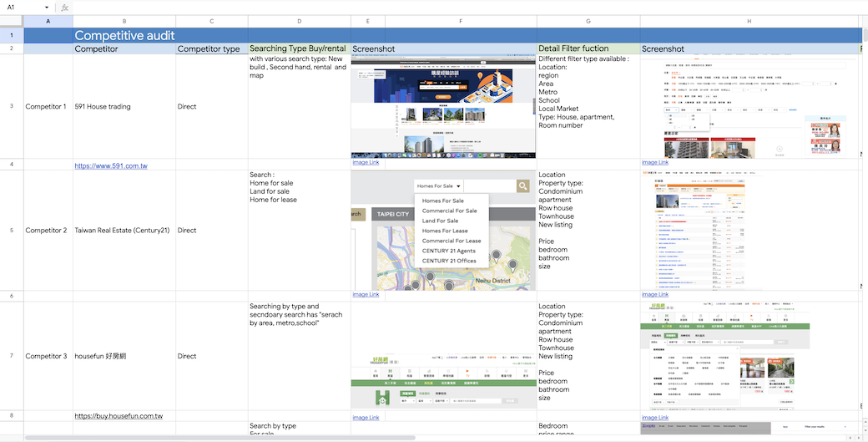
Task: Select column D header
Action: [x=300, y=21]
